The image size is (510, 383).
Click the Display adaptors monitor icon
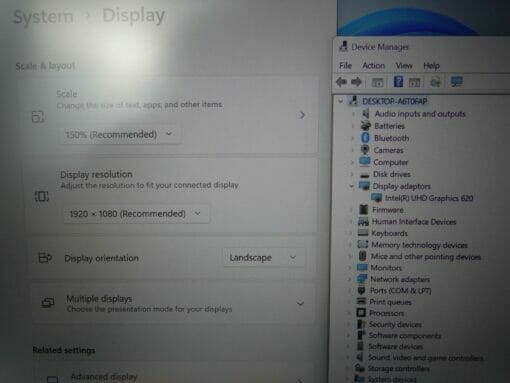pos(364,186)
